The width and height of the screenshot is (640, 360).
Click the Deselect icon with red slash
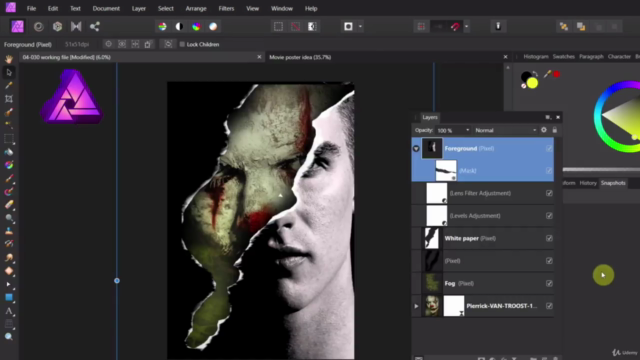tap(295, 27)
